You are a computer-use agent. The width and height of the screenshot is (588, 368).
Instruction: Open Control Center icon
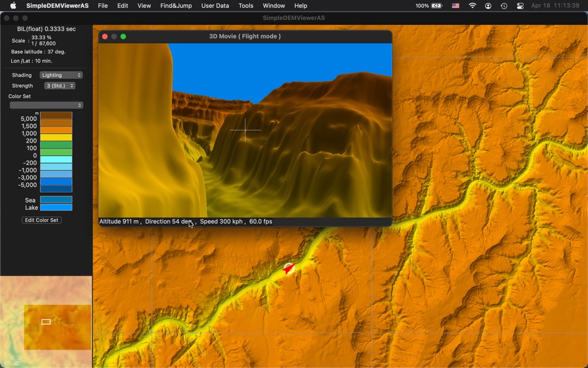[520, 6]
